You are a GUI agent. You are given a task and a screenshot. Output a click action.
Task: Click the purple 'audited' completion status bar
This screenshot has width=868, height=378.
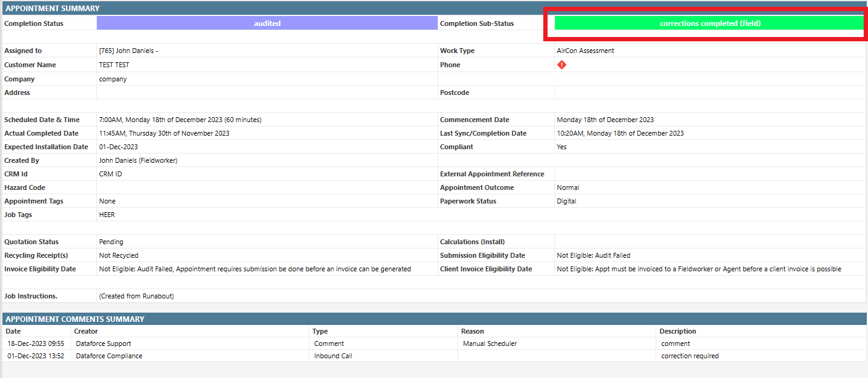point(267,23)
